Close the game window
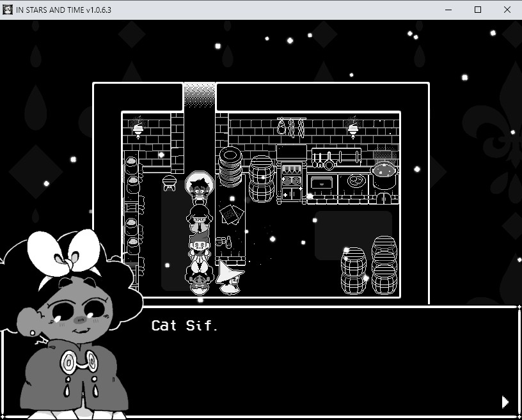This screenshot has height=420, width=522. click(x=507, y=10)
